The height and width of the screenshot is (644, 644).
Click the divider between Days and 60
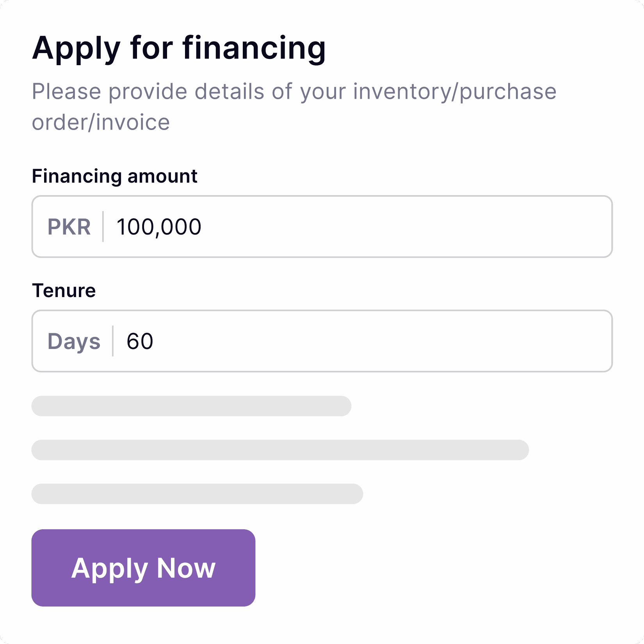112,340
